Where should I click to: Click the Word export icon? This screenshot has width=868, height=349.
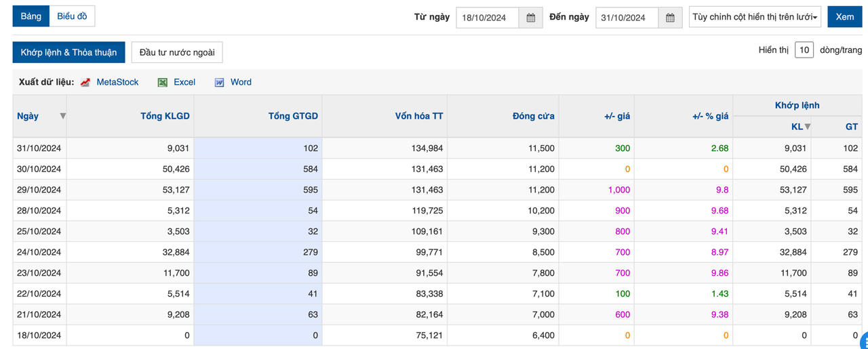220,83
